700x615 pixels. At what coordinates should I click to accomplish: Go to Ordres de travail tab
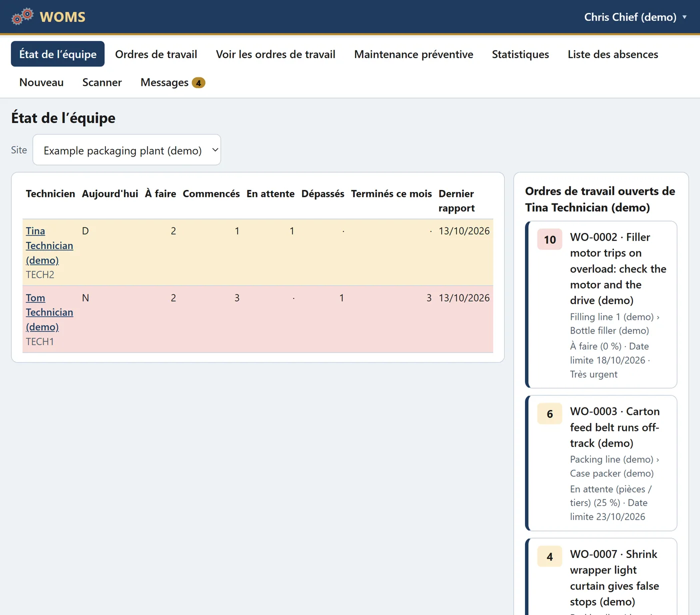coord(156,54)
